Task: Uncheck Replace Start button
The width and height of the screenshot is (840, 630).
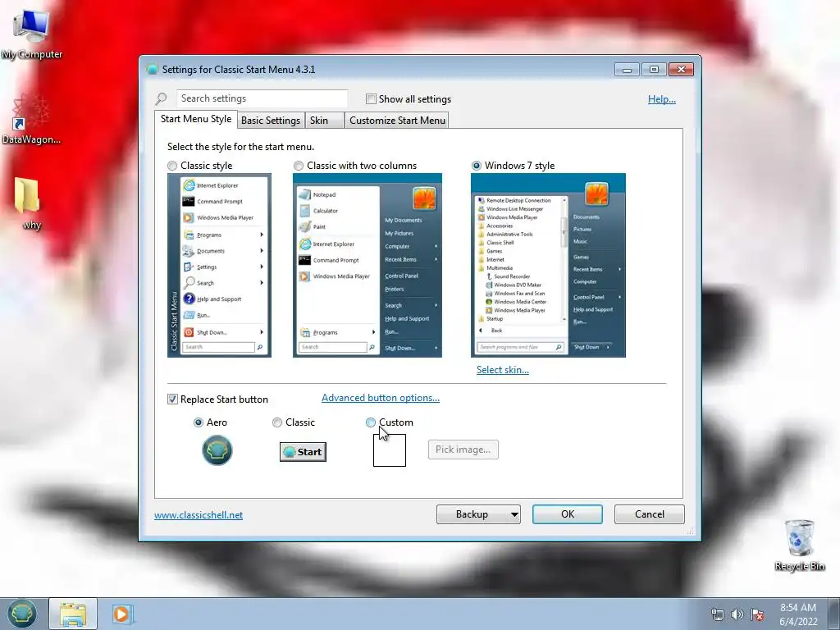Action: click(172, 399)
